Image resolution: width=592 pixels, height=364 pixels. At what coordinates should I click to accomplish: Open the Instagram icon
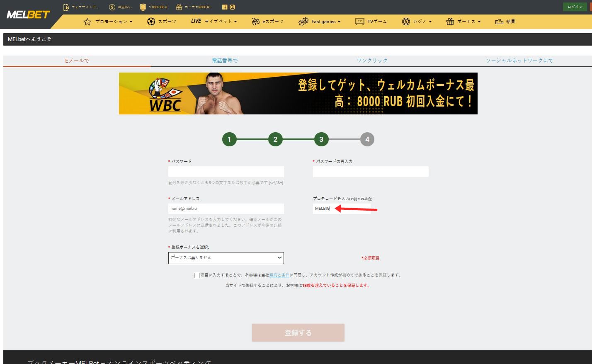point(232,7)
